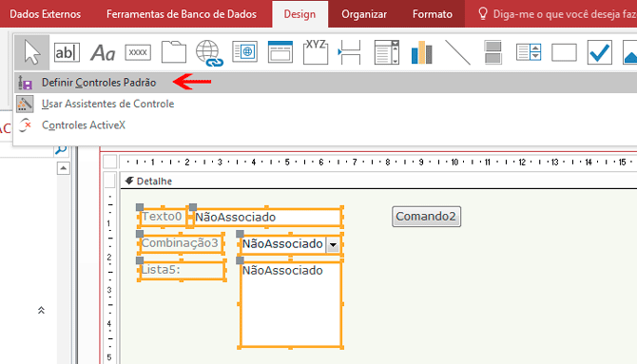Click the Diga-me search box
This screenshot has height=364, width=637.
pyautogui.click(x=564, y=14)
